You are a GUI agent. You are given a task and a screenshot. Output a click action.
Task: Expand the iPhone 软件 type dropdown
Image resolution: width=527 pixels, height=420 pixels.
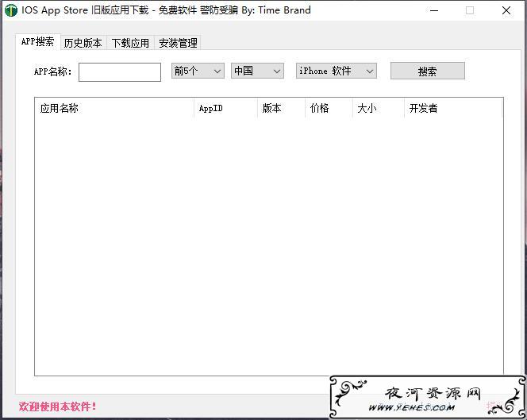tap(337, 71)
